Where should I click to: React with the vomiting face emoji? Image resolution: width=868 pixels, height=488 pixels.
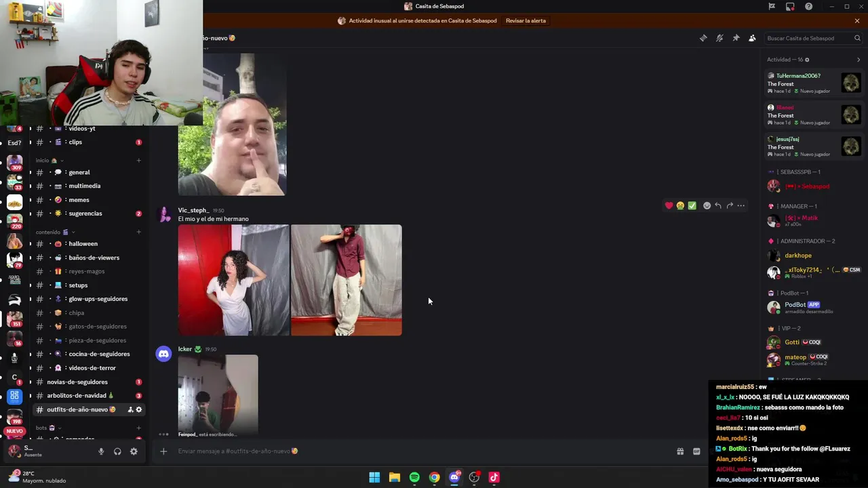[680, 205]
